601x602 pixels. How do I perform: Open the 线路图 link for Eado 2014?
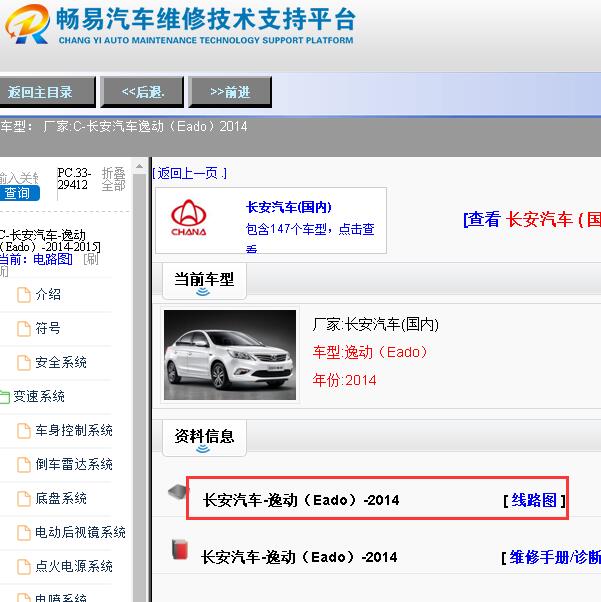[x=534, y=500]
